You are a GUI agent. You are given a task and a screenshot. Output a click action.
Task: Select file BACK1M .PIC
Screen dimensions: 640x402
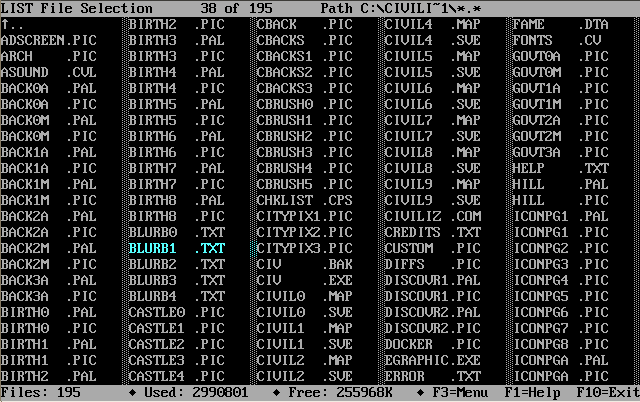pos(49,200)
